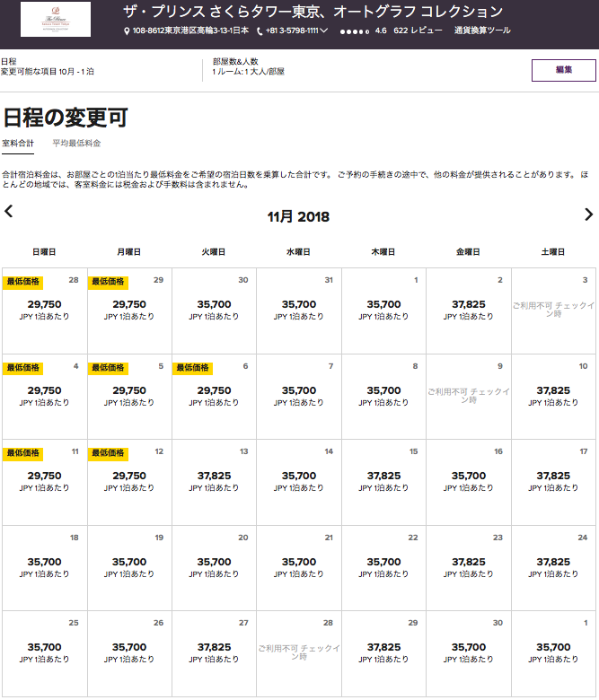The height and width of the screenshot is (700, 599).
Task: Click the 最低価格 badge on November 12
Action: pos(108,453)
